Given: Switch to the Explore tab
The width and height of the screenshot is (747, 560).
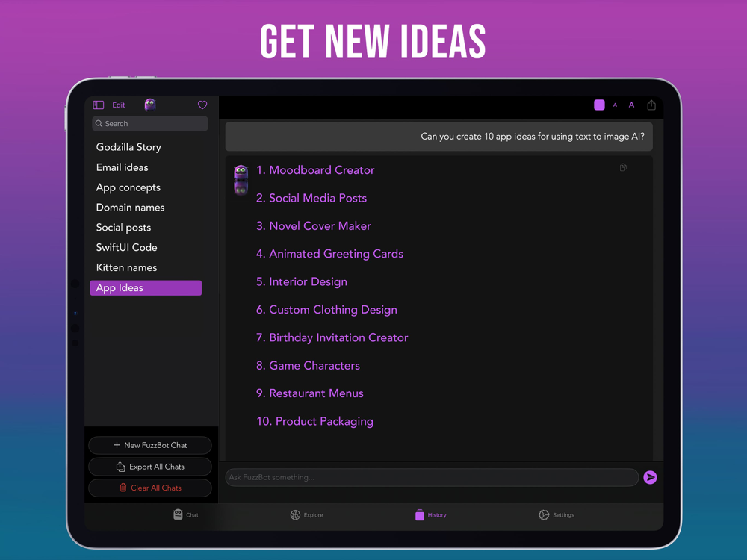Looking at the screenshot, I should (306, 514).
